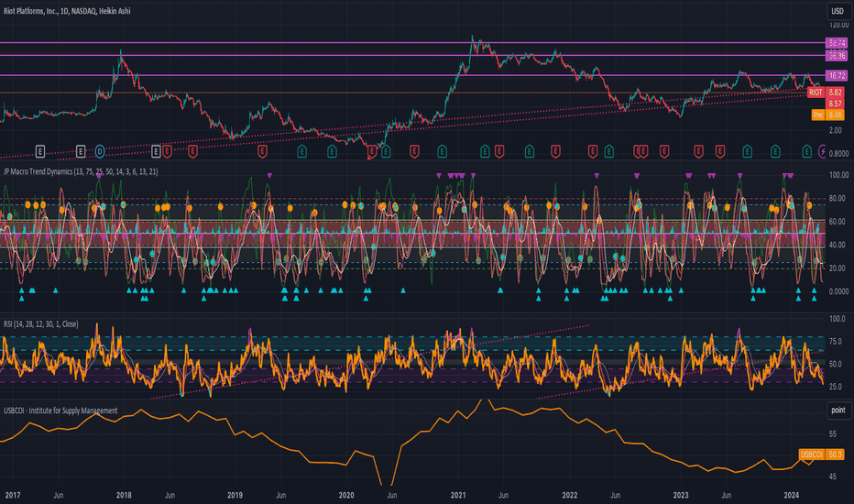854x504 pixels.
Task: Click the 8.57 red price label
Action: 835,104
